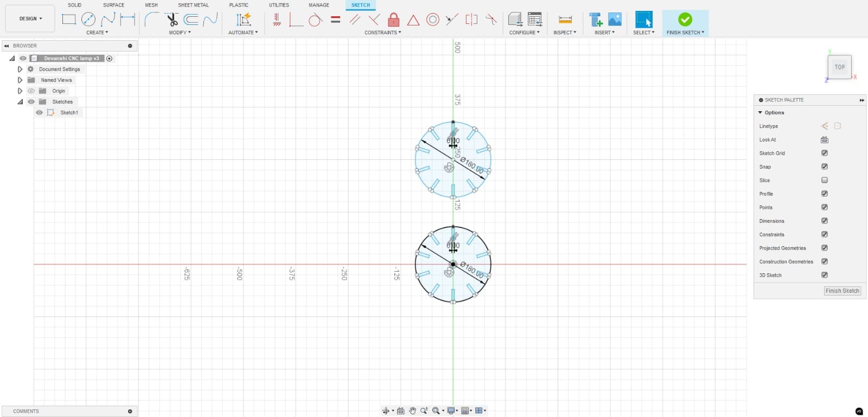Activate the Pan hand tool

[x=412, y=410]
